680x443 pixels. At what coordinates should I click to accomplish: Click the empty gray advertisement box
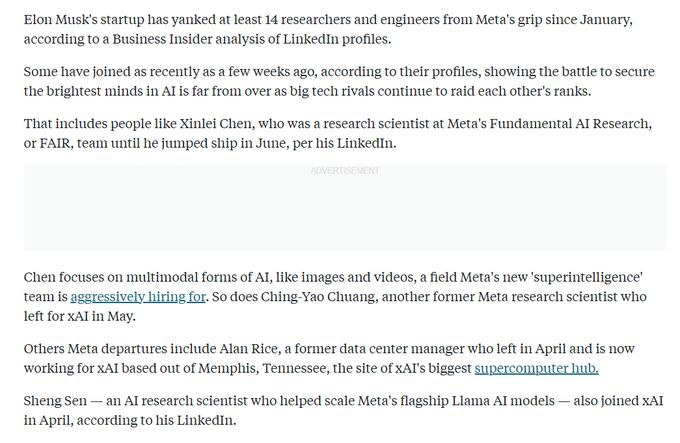click(x=345, y=215)
